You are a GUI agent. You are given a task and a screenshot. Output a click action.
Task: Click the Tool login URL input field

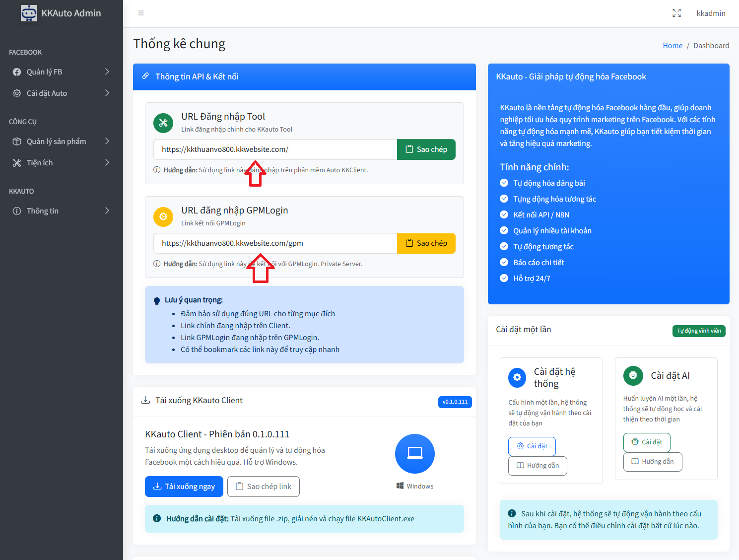(x=275, y=149)
